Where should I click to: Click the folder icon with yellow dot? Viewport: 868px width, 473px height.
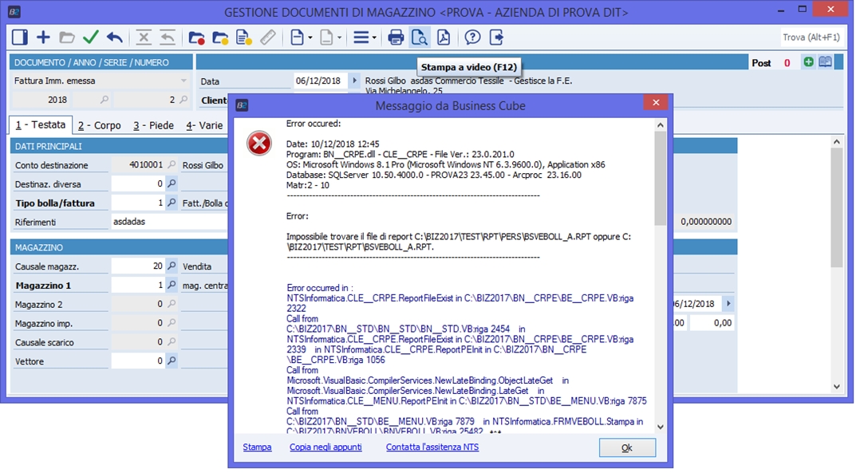tap(220, 37)
